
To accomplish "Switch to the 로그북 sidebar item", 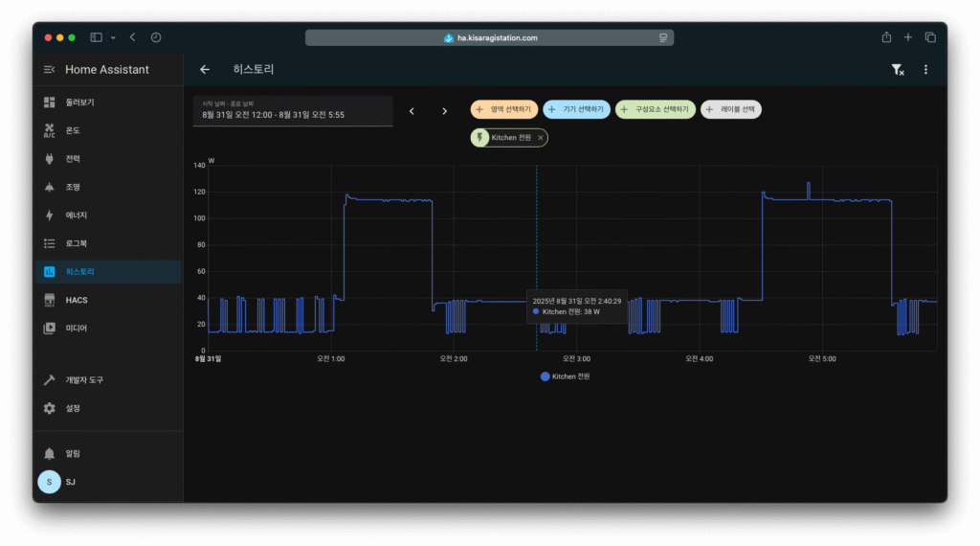I will point(77,243).
